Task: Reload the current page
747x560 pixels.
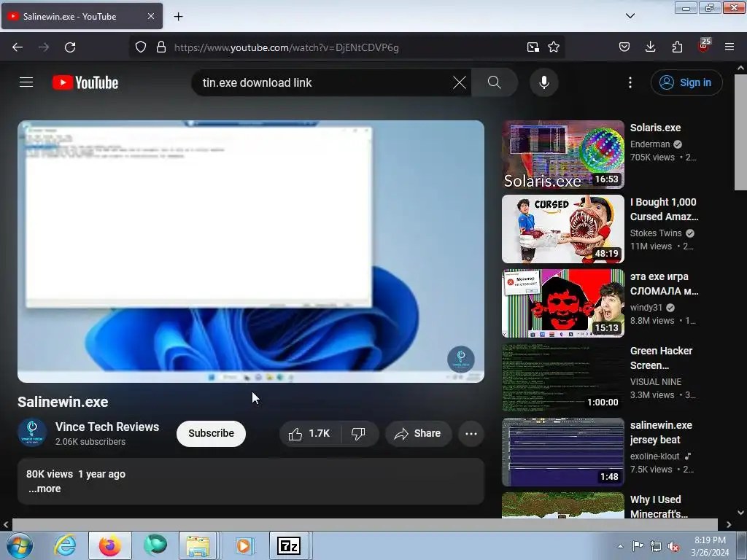Action: coord(70,47)
